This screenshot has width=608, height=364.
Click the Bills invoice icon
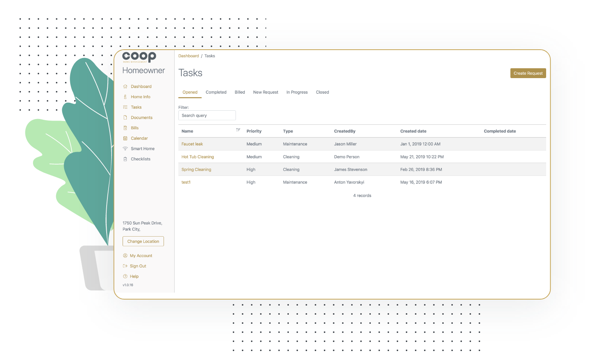125,128
